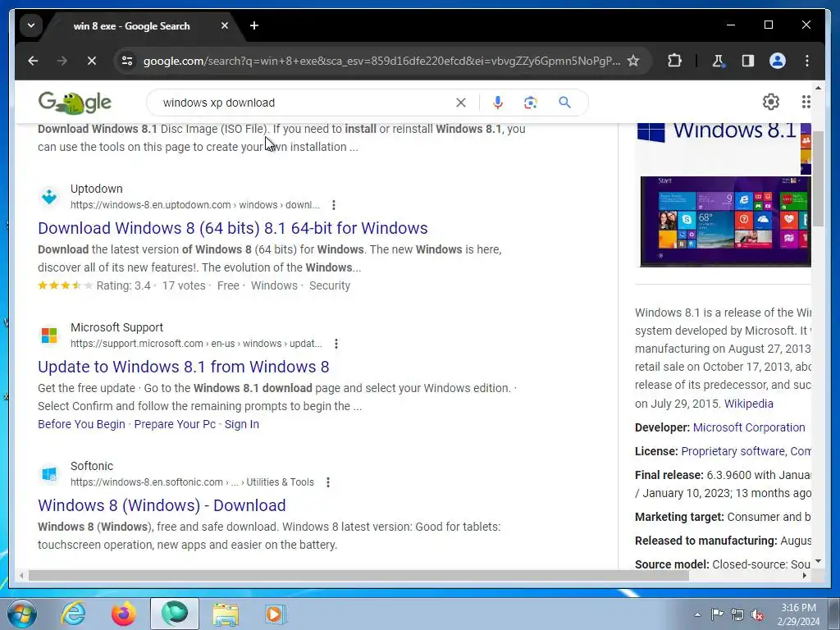Follow the 'Sign In' sitelink
Screen dimensions: 840x630
tap(242, 424)
